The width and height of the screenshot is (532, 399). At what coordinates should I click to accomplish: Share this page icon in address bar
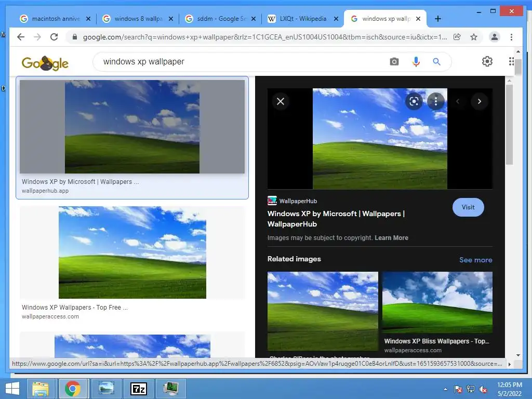[457, 37]
